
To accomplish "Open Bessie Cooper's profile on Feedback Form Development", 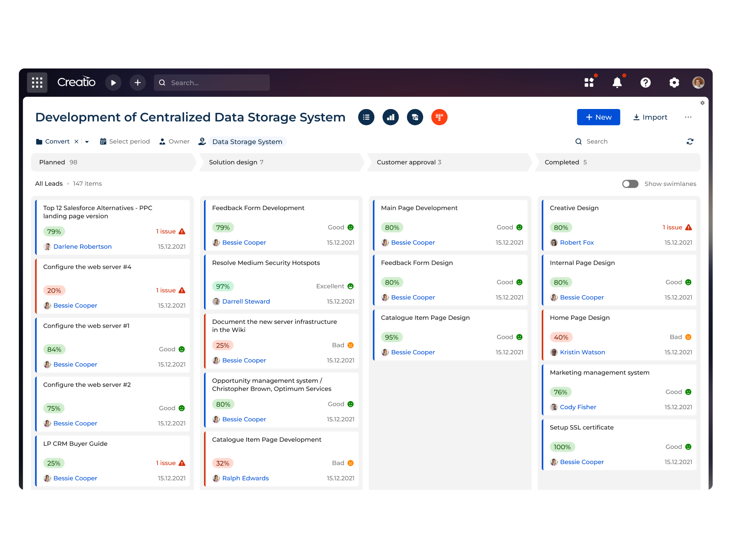I will click(x=244, y=242).
